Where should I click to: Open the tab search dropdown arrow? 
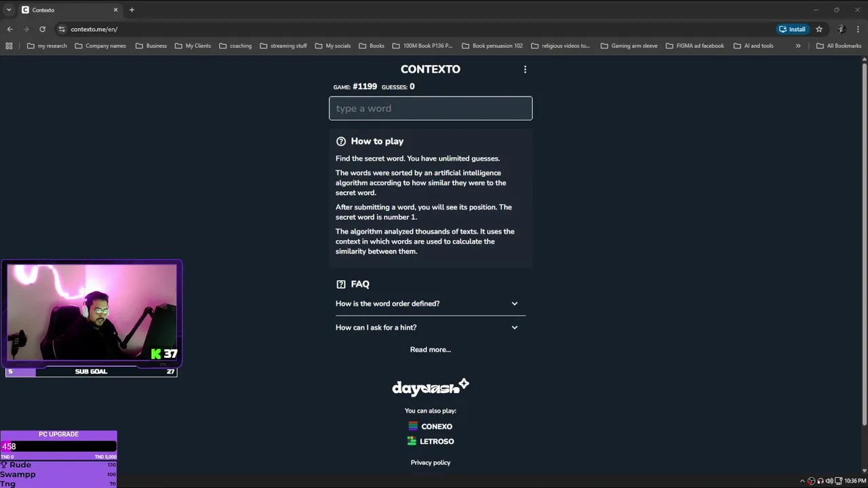tap(9, 10)
